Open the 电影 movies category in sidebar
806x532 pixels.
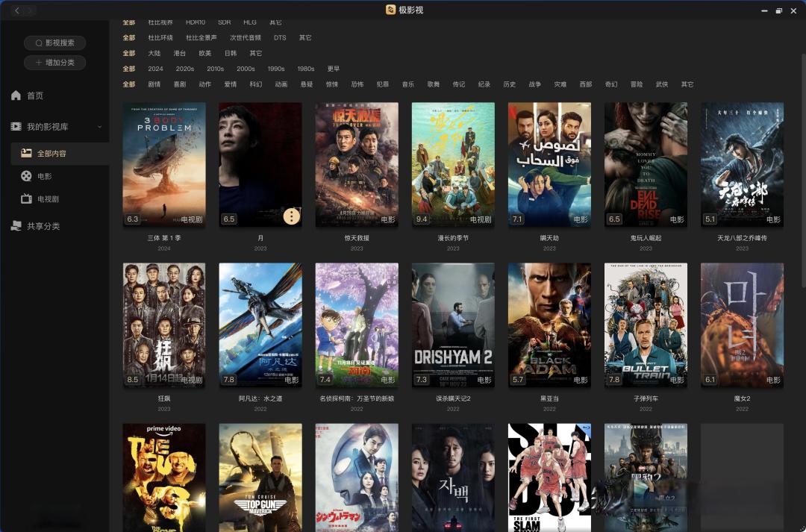36,176
